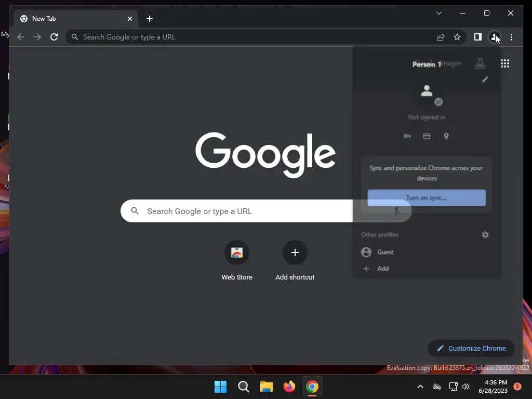Click the back navigation arrow
The image size is (532, 399).
click(x=21, y=37)
